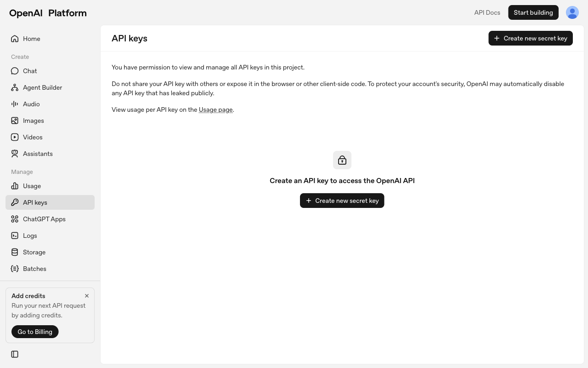
Task: Collapse the sidebar using the panel toggle
Action: 15,354
